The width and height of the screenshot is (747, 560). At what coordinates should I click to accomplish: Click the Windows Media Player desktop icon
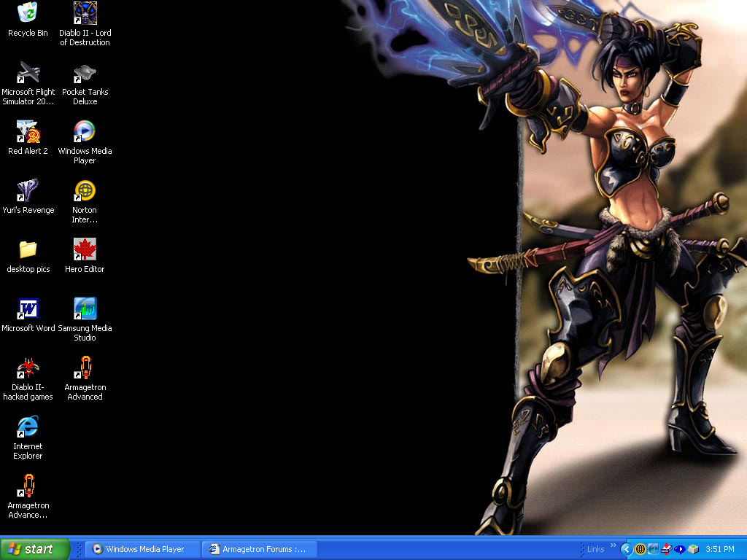(85, 131)
